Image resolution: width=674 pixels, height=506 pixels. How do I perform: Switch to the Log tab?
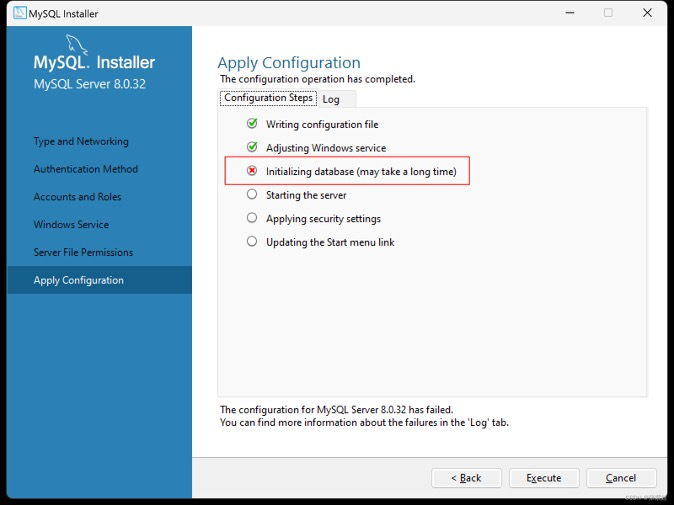tap(331, 99)
